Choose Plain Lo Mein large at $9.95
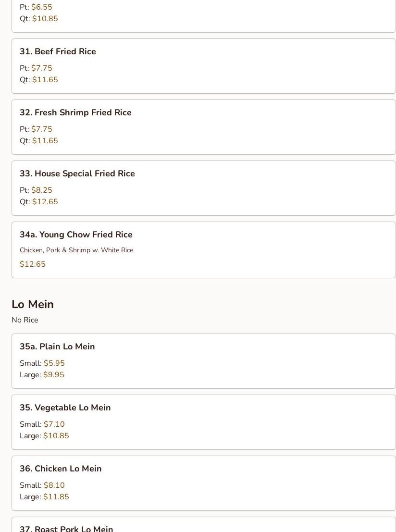The width and height of the screenshot is (396, 532). (53, 375)
